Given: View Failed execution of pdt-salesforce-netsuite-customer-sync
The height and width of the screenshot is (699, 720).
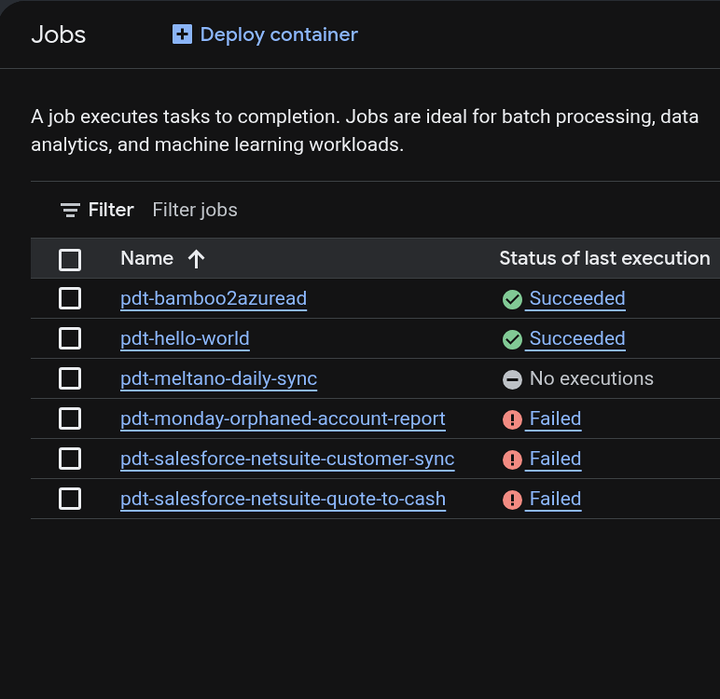Looking at the screenshot, I should click(x=555, y=459).
